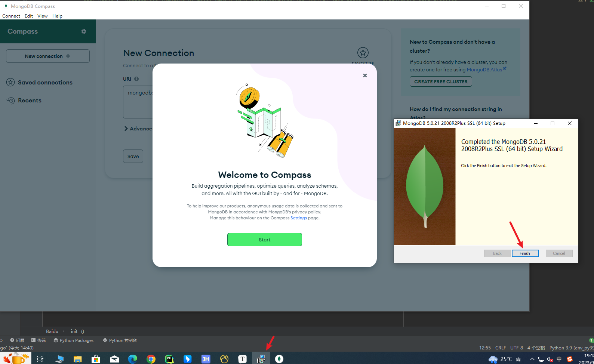The image size is (594, 364).
Task: Click the Python 3.9 interpreter selector
Action: coord(571,348)
